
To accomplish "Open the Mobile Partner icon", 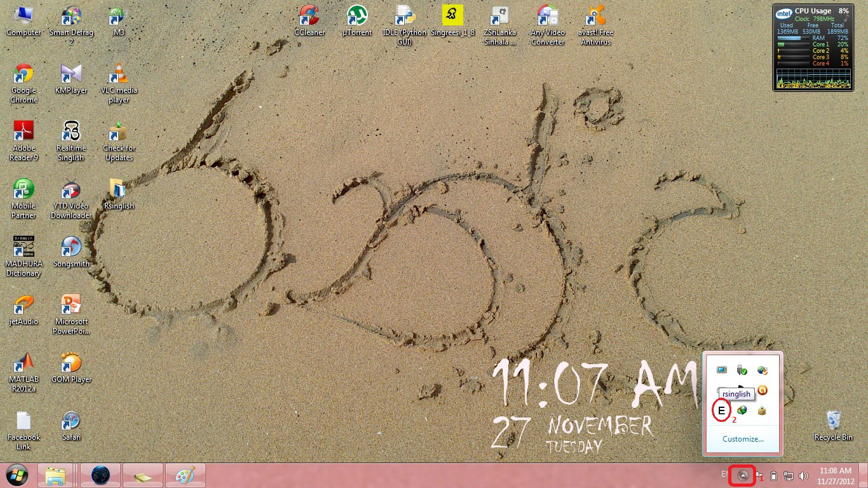I will (x=24, y=200).
